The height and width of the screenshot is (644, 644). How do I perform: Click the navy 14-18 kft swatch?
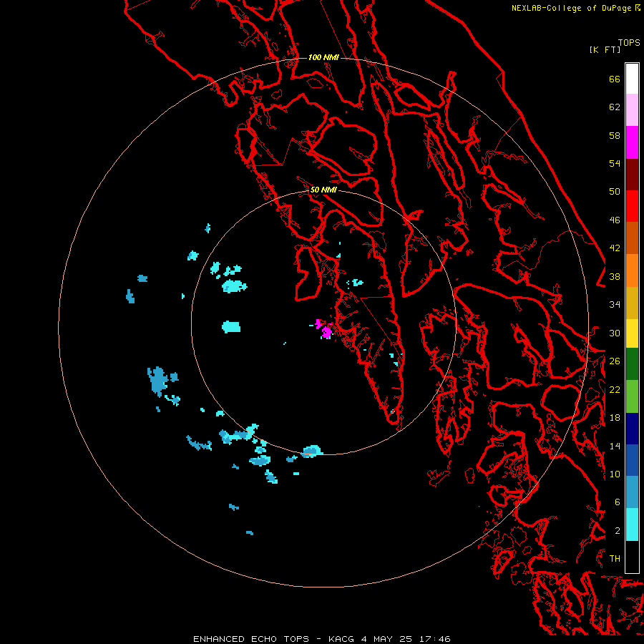coord(632,429)
